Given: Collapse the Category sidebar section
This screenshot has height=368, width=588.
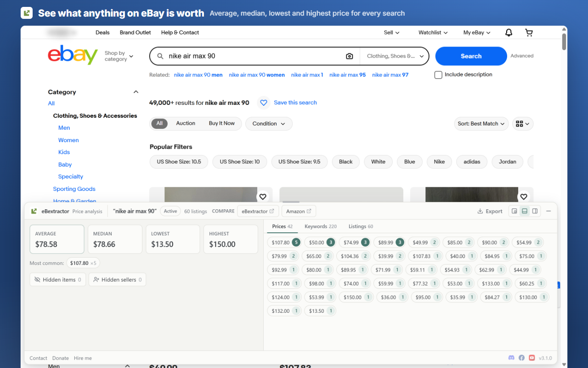Looking at the screenshot, I should pos(136,92).
